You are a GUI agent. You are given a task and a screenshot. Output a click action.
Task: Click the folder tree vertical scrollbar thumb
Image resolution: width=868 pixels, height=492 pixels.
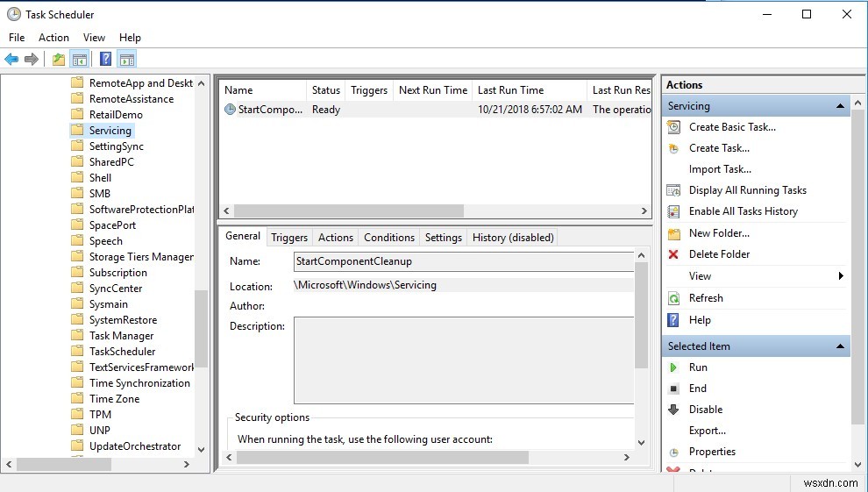click(201, 328)
